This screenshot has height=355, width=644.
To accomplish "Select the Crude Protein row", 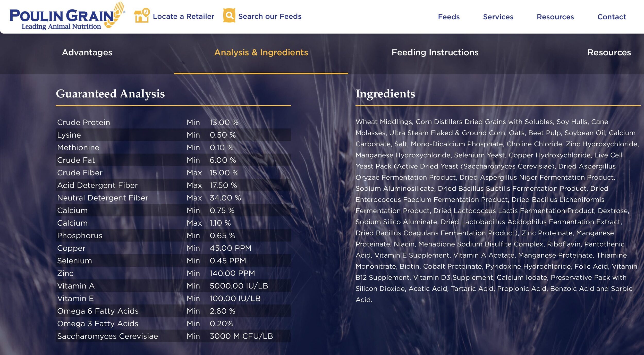I will (x=173, y=122).
